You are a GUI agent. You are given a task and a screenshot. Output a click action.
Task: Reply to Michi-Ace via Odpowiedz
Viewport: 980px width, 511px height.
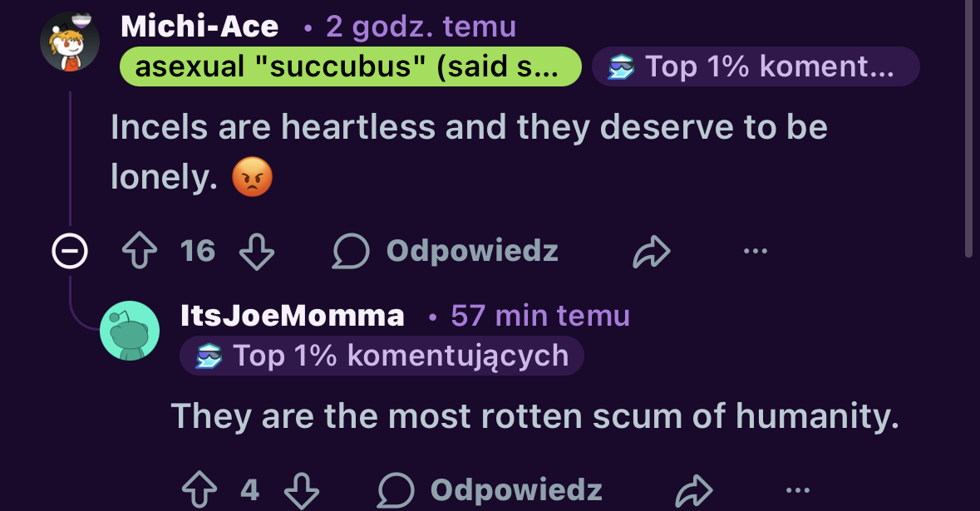446,251
